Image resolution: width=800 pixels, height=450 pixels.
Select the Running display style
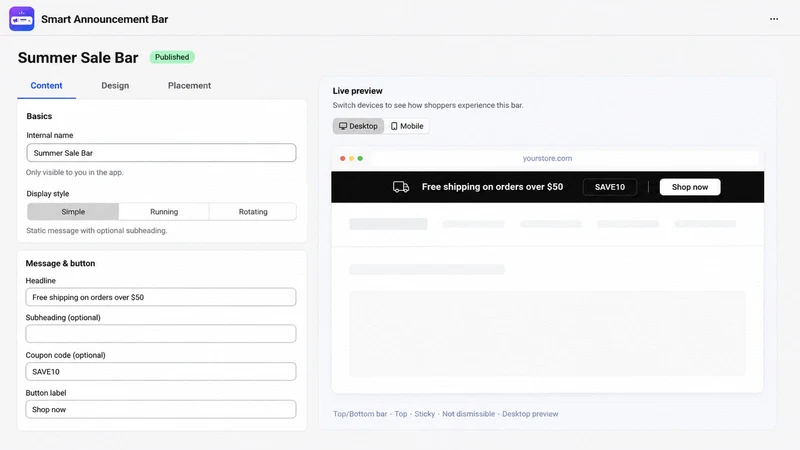pos(164,212)
